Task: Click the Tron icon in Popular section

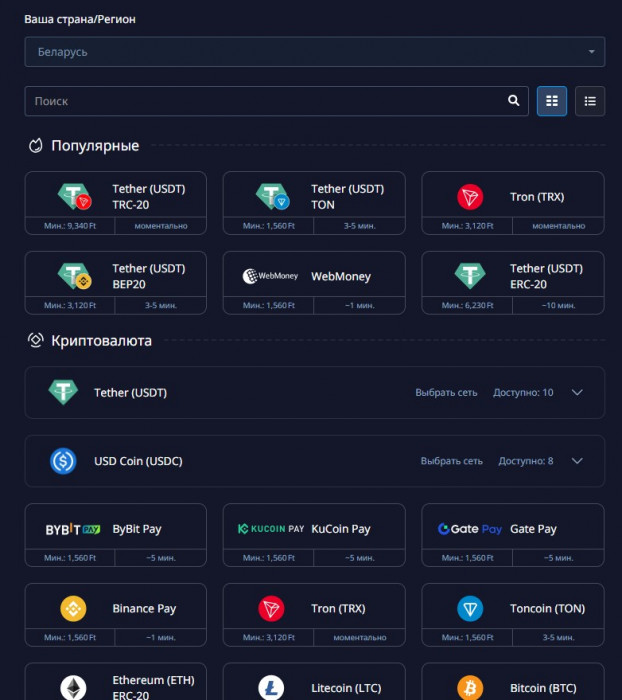Action: coord(470,196)
